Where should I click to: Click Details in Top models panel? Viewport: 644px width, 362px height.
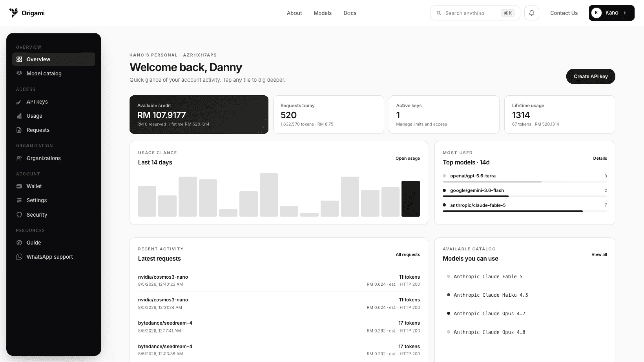click(x=600, y=158)
